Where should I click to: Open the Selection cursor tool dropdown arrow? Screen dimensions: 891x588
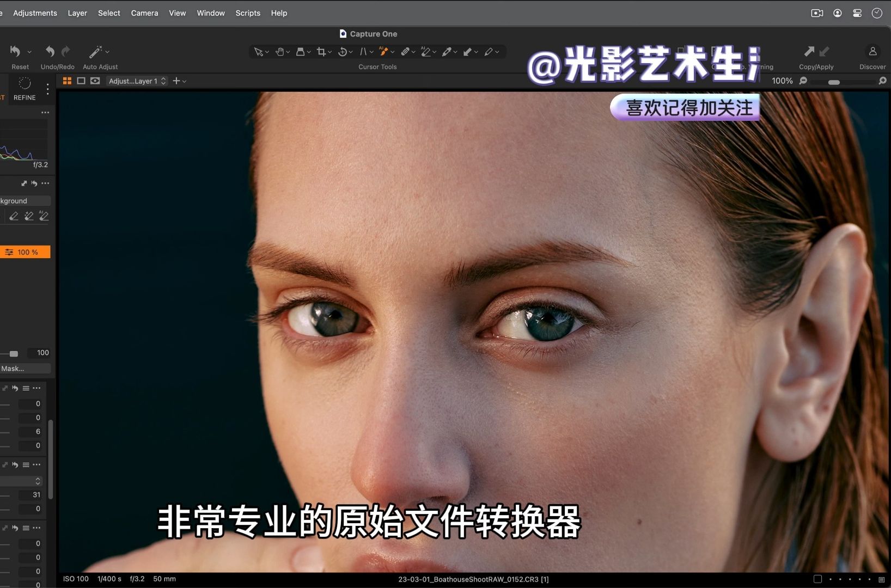268,52
